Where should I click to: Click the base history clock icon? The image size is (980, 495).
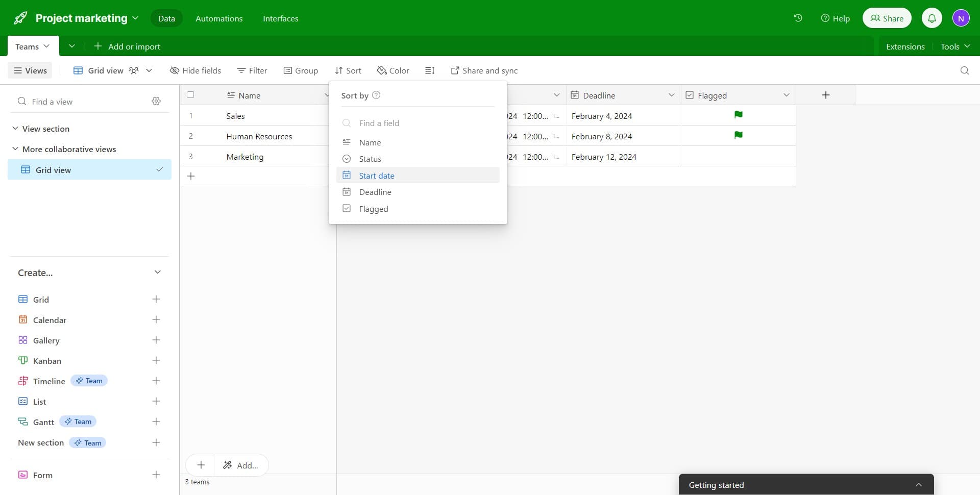coord(798,18)
